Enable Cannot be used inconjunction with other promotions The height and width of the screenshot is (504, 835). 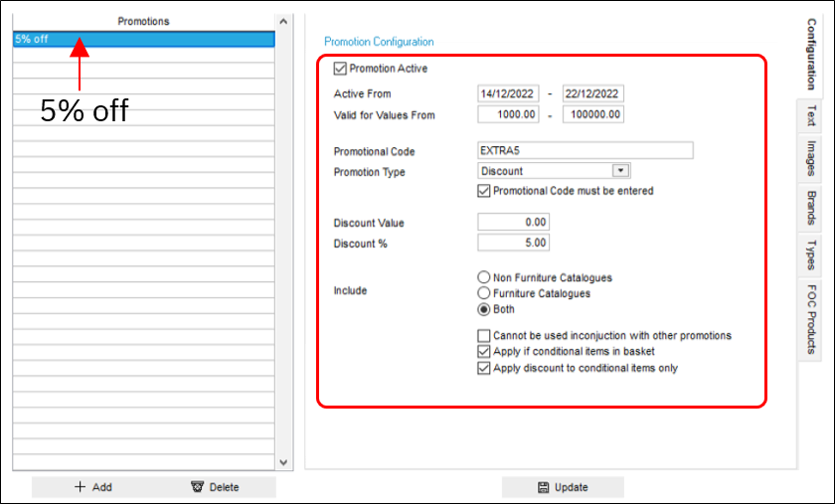tap(484, 336)
